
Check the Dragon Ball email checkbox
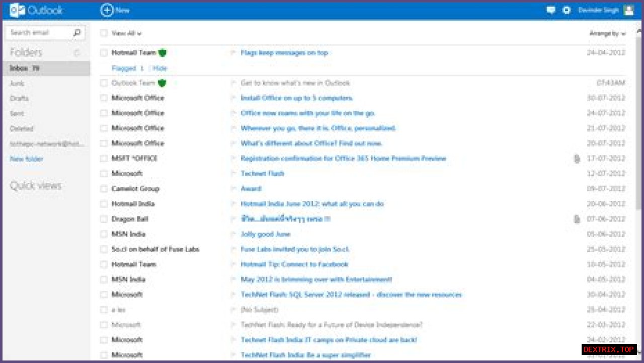tap(104, 219)
